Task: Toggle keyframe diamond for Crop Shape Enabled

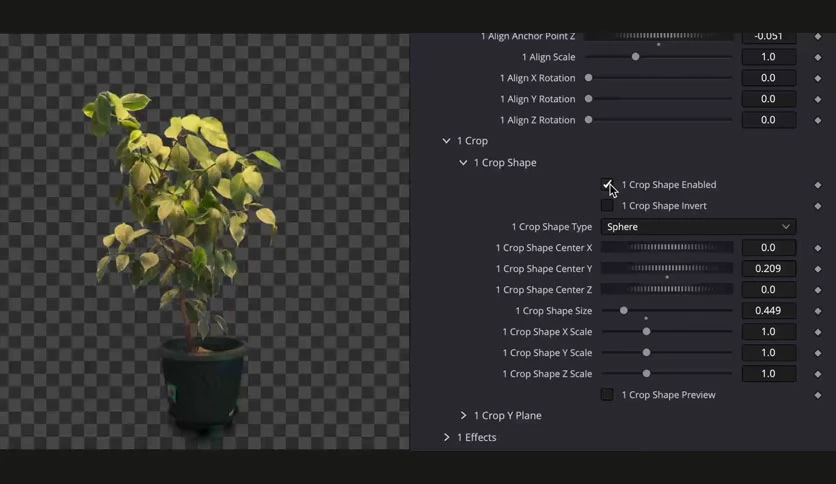Action: 817,185
